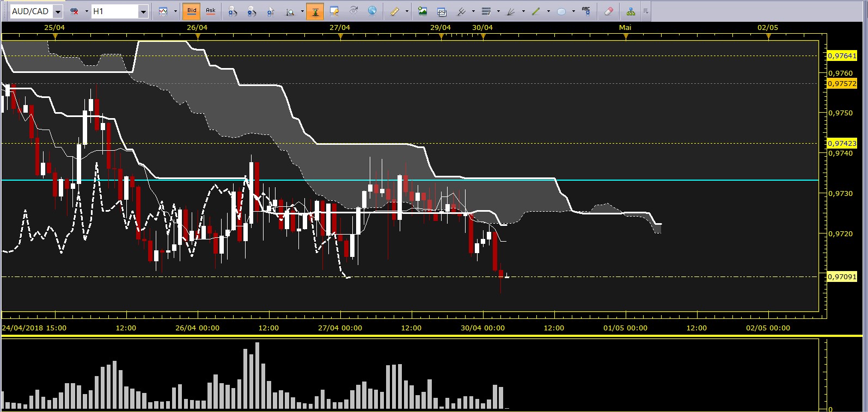The height and width of the screenshot is (412, 868).
Task: Click the 0,9720 price axis label
Action: 841,234
